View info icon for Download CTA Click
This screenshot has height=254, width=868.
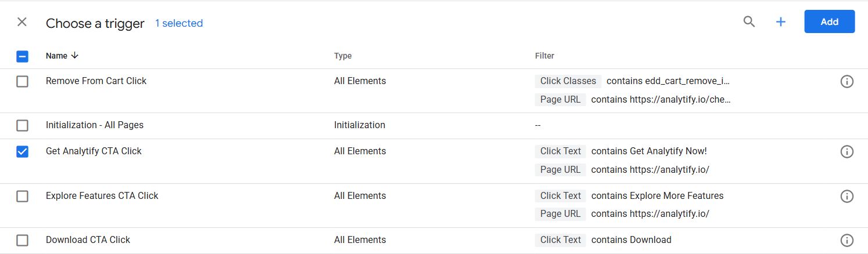tap(847, 240)
